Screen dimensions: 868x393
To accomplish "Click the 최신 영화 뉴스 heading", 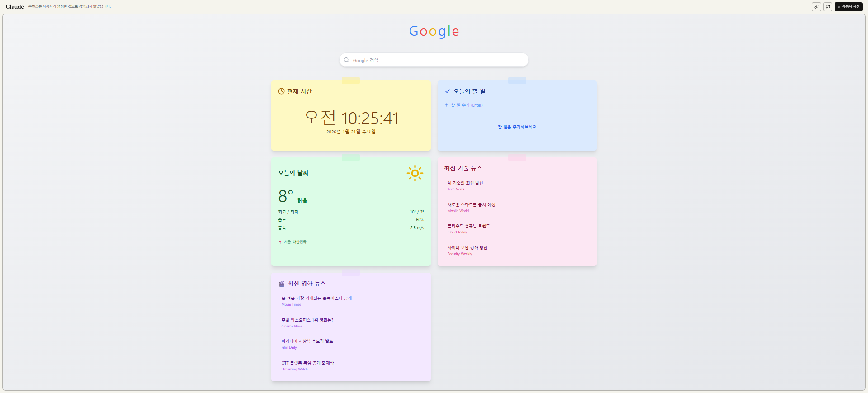I will point(307,284).
